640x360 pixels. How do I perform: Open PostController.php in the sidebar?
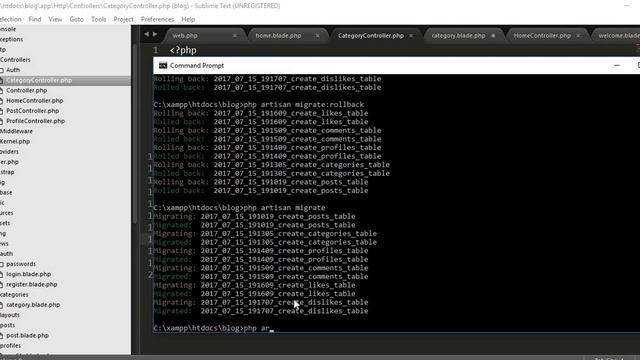click(33, 111)
